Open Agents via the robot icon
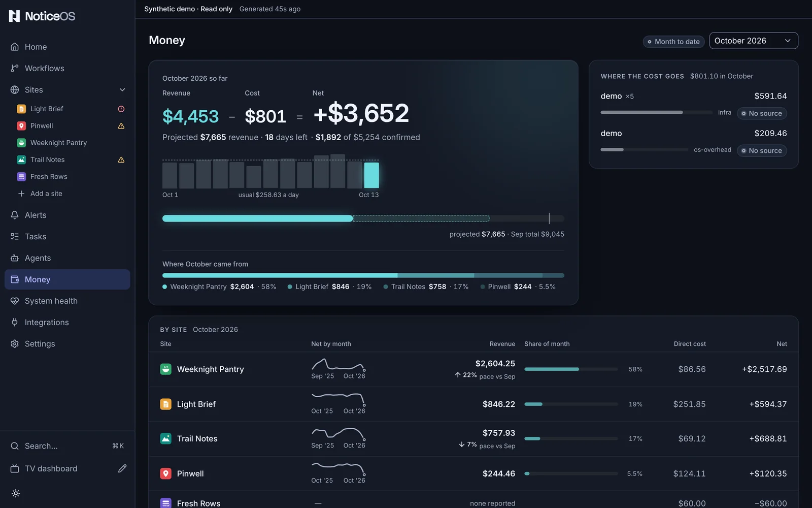 [x=15, y=258]
